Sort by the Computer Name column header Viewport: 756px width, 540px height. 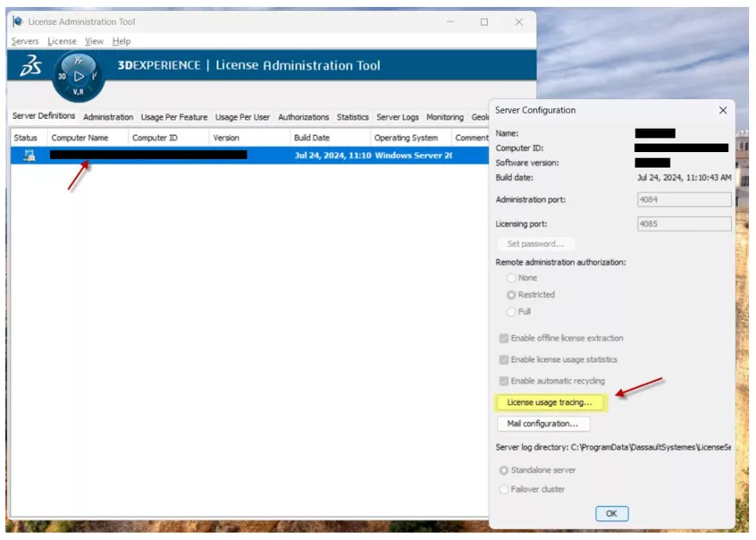pyautogui.click(x=88, y=138)
